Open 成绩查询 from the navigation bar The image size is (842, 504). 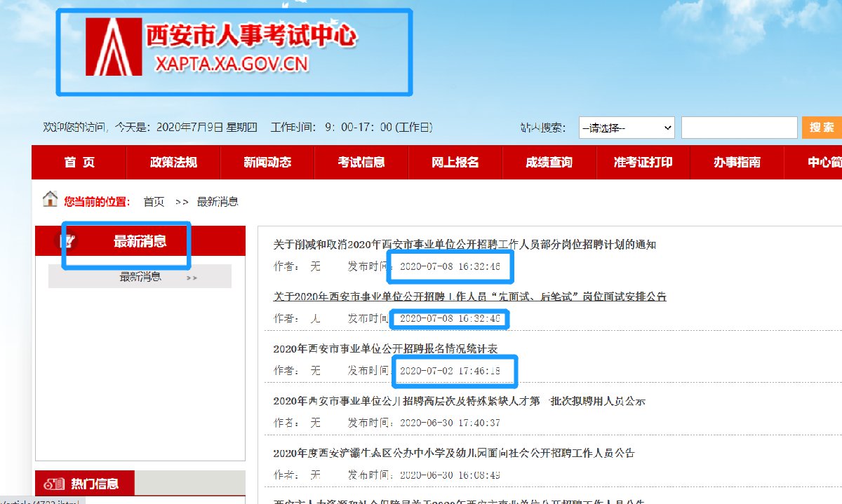[549, 163]
